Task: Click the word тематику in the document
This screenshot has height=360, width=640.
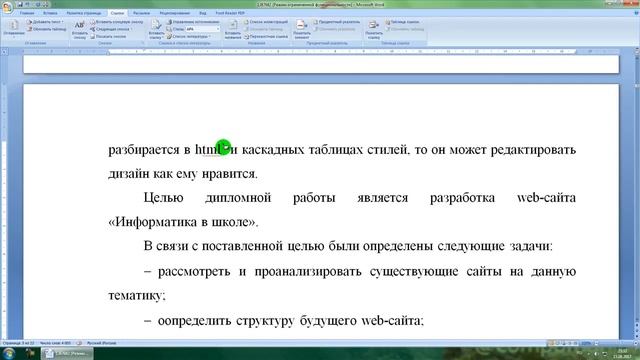Action: (x=137, y=296)
